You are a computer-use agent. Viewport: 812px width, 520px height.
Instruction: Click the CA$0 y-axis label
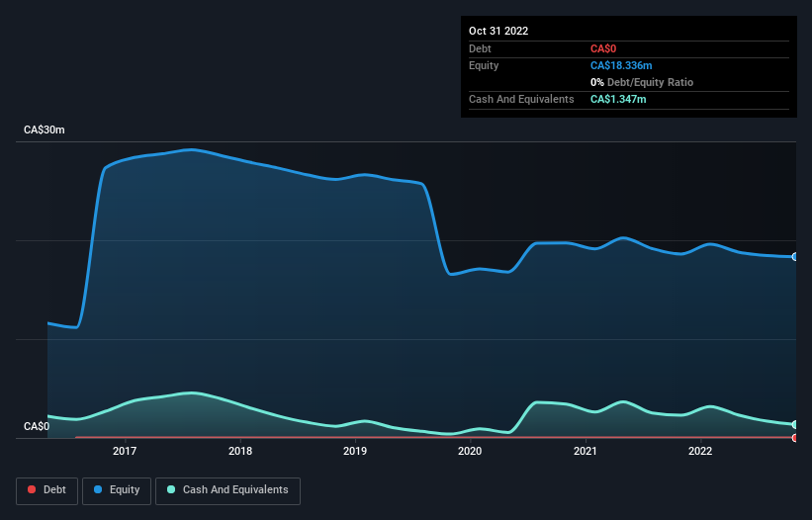37,426
